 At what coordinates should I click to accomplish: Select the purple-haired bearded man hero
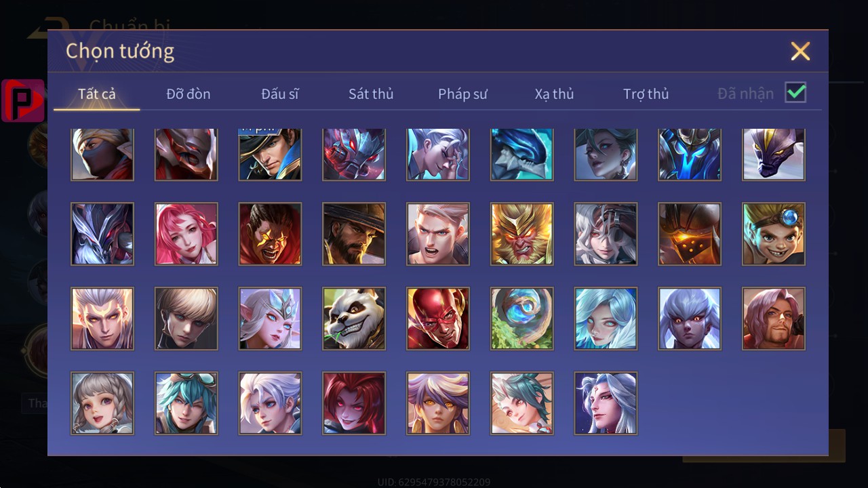(x=774, y=319)
